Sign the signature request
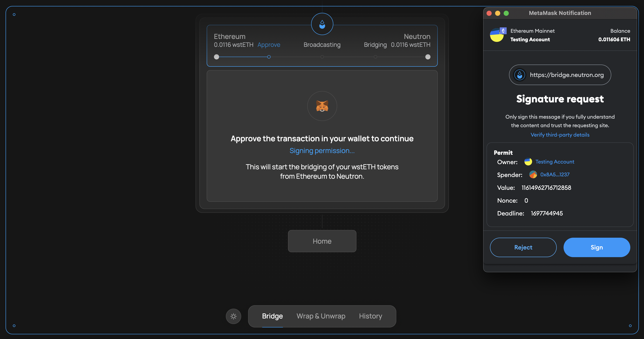The width and height of the screenshot is (644, 339). point(597,247)
